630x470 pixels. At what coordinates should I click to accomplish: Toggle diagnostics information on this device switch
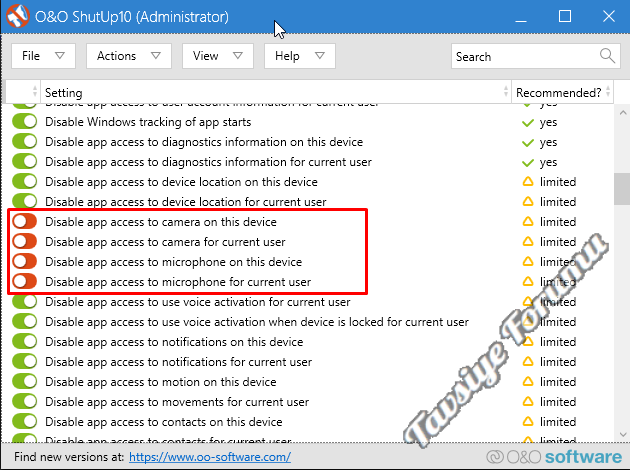click(x=25, y=141)
